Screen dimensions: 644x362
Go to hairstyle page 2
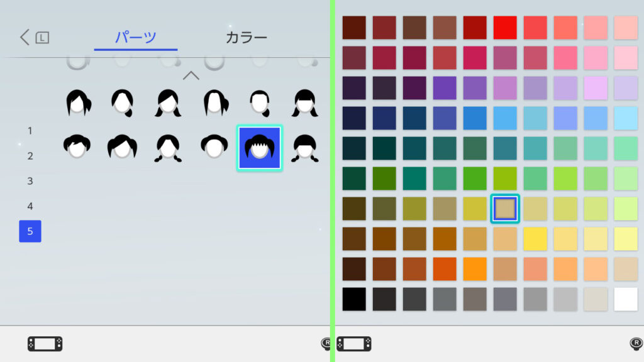point(30,156)
